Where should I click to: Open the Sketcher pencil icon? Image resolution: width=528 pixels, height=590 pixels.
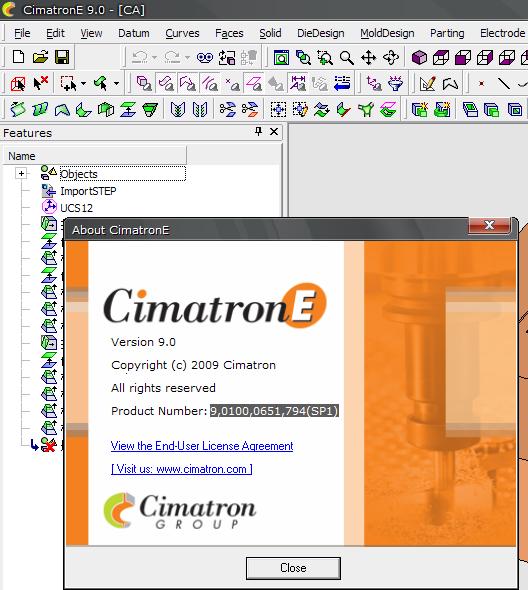(x=428, y=84)
